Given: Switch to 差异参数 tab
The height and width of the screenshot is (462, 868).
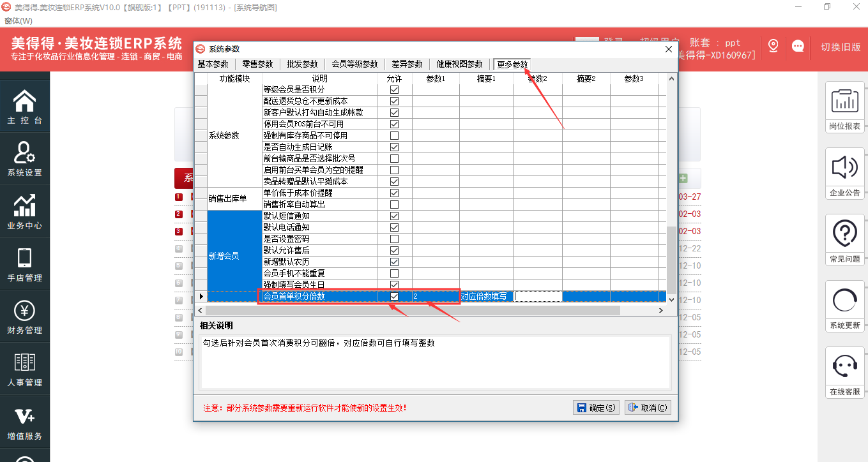Looking at the screenshot, I should pyautogui.click(x=407, y=64).
